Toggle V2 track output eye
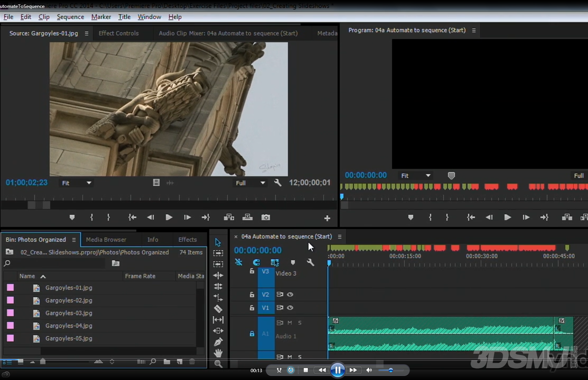The width and height of the screenshot is (588, 380). [290, 294]
